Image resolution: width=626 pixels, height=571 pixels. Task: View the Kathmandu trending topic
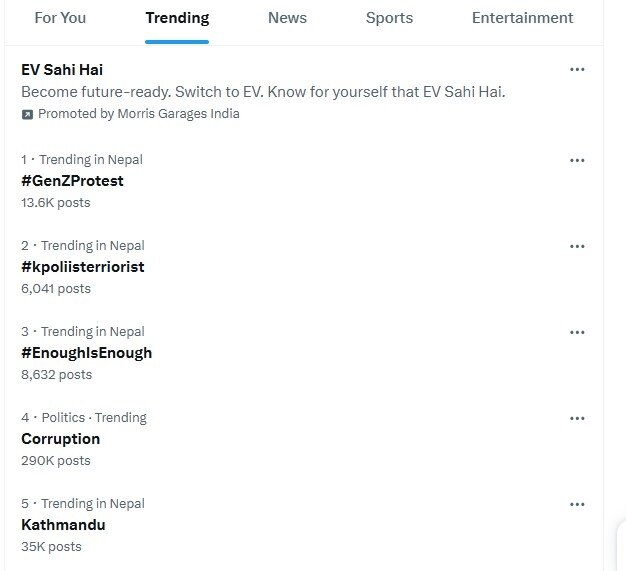63,525
